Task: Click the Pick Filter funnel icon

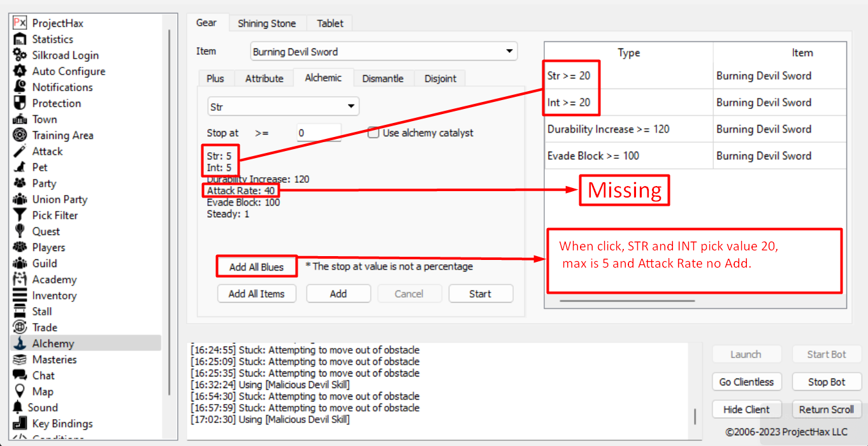Action: coord(20,215)
